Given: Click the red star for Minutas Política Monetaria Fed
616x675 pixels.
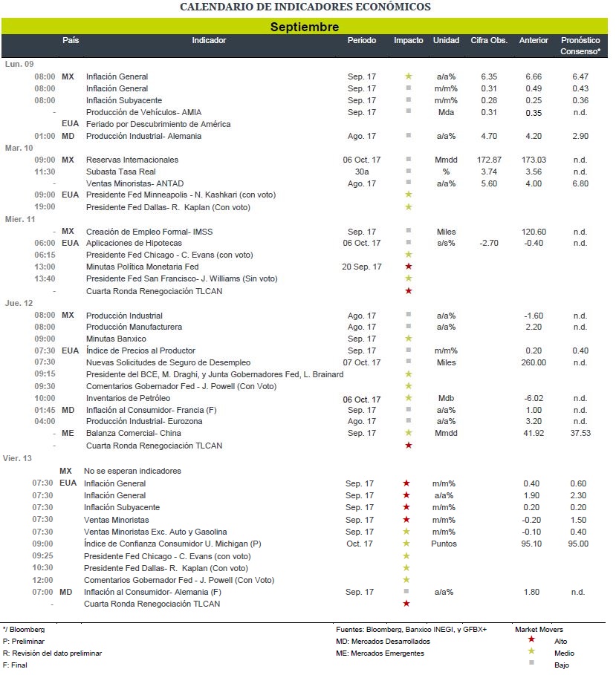Looking at the screenshot, I should coord(409,267).
